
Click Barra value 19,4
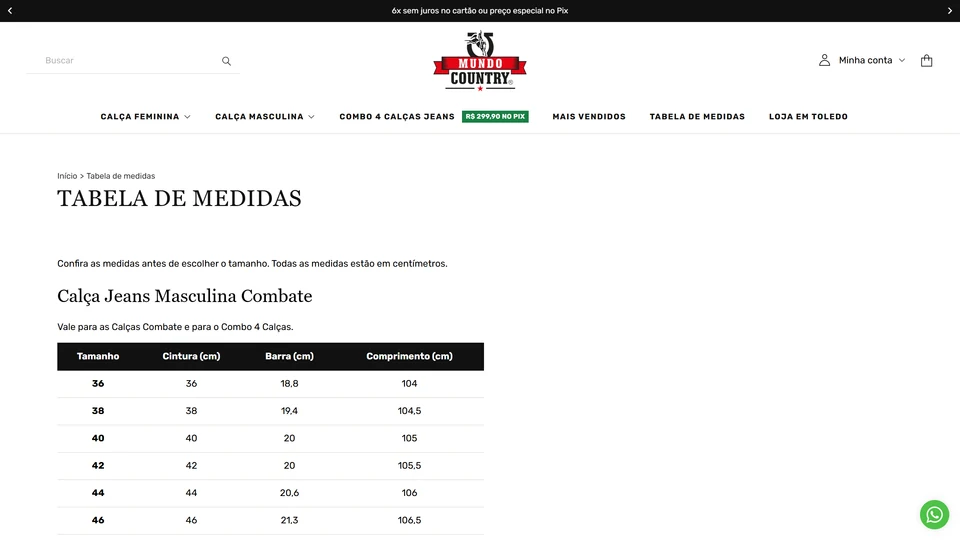click(x=289, y=411)
